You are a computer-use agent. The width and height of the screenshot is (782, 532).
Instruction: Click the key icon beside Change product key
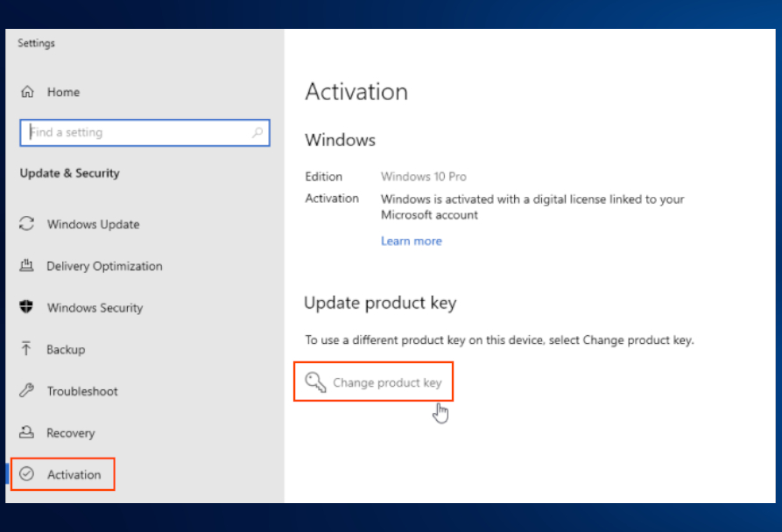click(x=315, y=381)
